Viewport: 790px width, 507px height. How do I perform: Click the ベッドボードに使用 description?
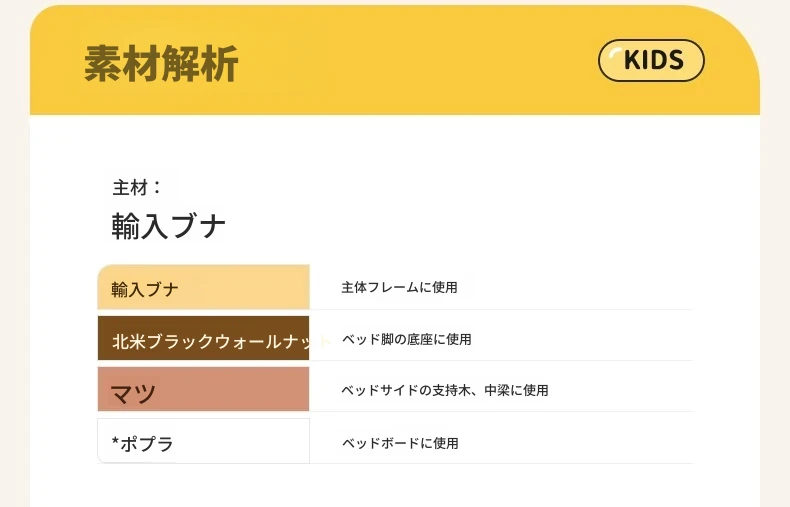coord(400,442)
